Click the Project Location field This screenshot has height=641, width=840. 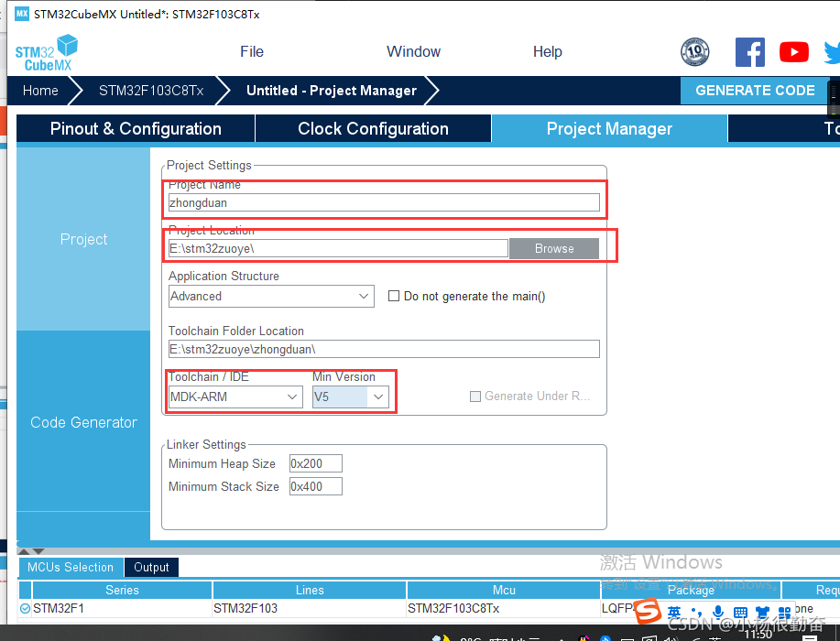coord(338,248)
